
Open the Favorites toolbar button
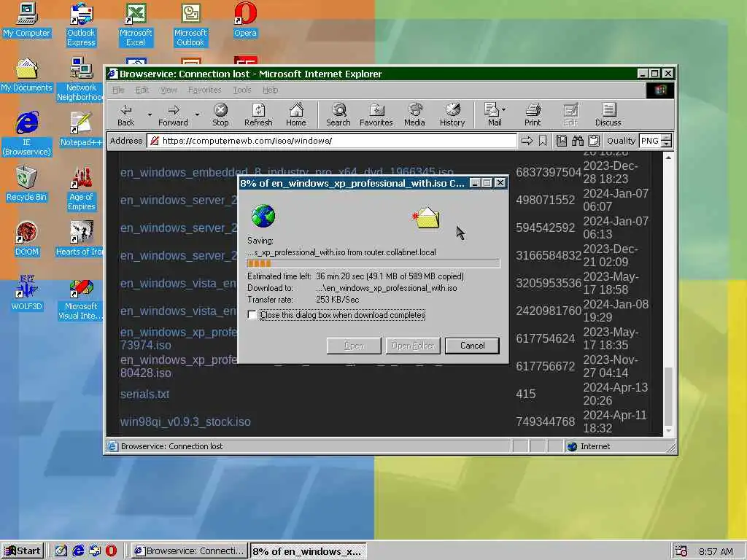(x=376, y=114)
